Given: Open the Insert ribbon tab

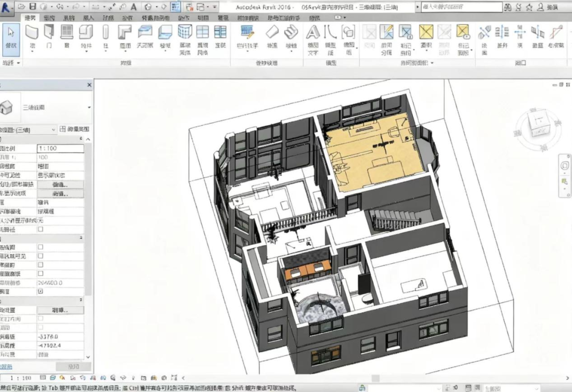Looking at the screenshot, I should (x=87, y=17).
